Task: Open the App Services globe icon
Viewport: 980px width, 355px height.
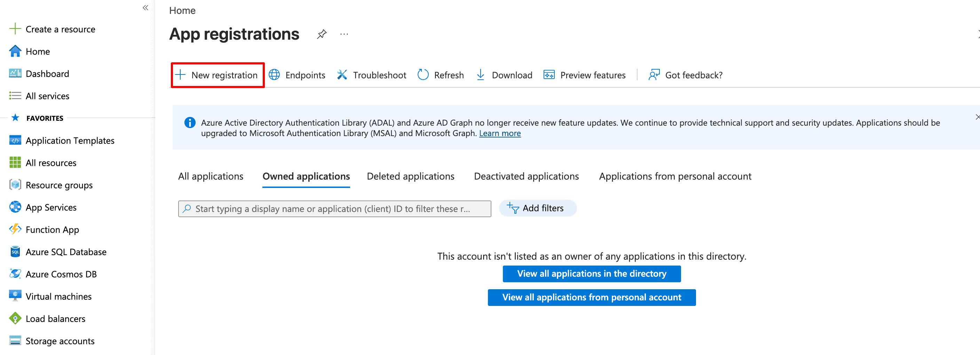Action: coord(15,207)
